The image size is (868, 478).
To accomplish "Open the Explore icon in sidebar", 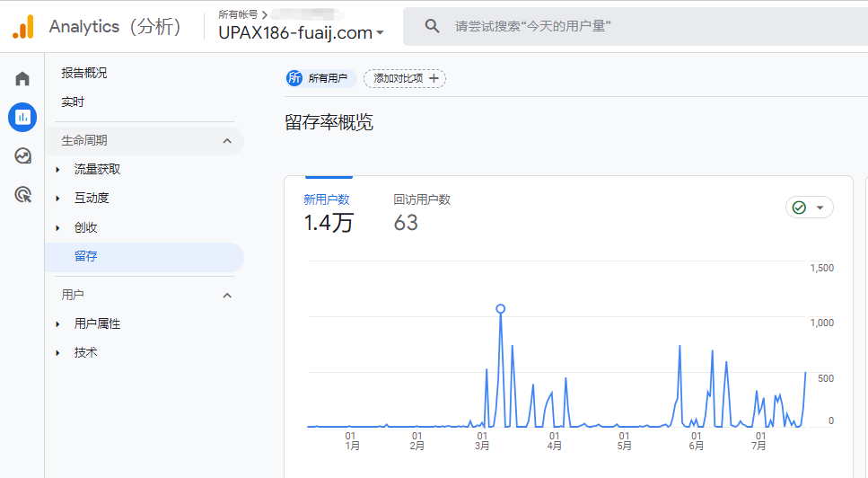I will click(22, 155).
